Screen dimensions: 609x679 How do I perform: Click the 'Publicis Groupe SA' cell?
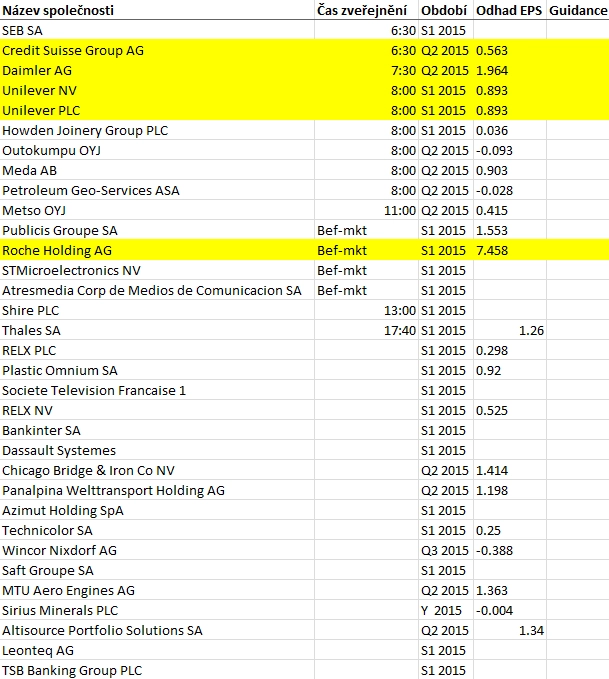pos(157,230)
